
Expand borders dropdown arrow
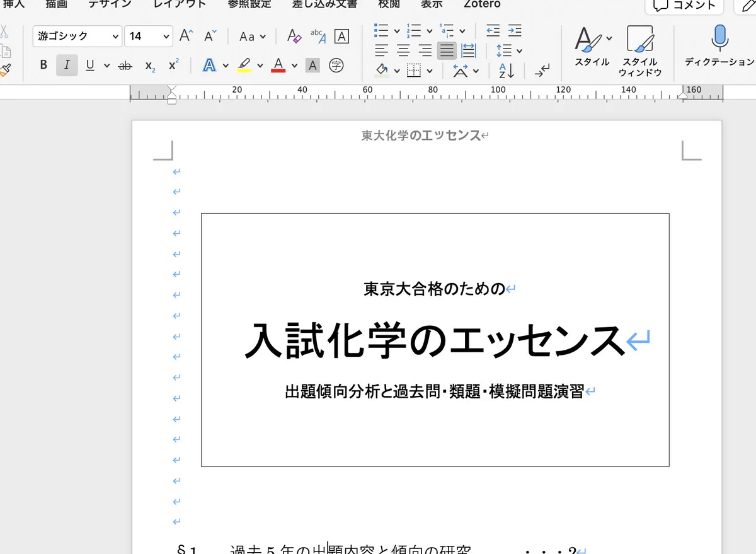[x=430, y=71]
